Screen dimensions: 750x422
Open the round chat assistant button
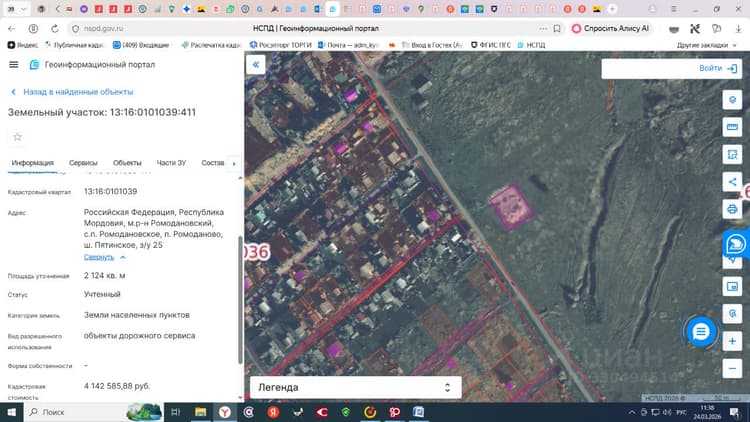click(x=701, y=332)
